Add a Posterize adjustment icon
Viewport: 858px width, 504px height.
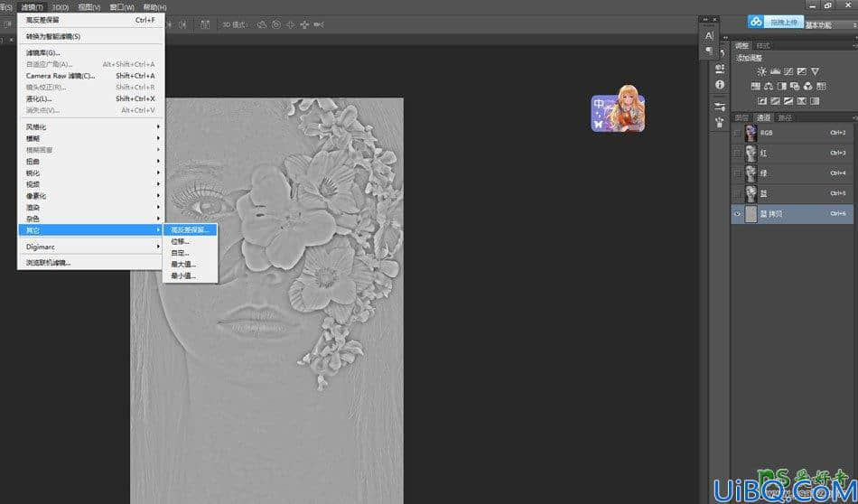(775, 101)
